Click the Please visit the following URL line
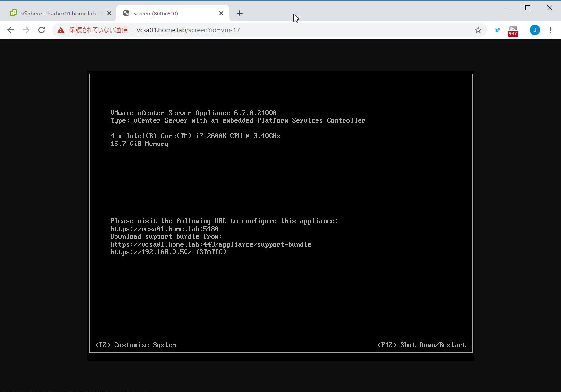 [224, 221]
